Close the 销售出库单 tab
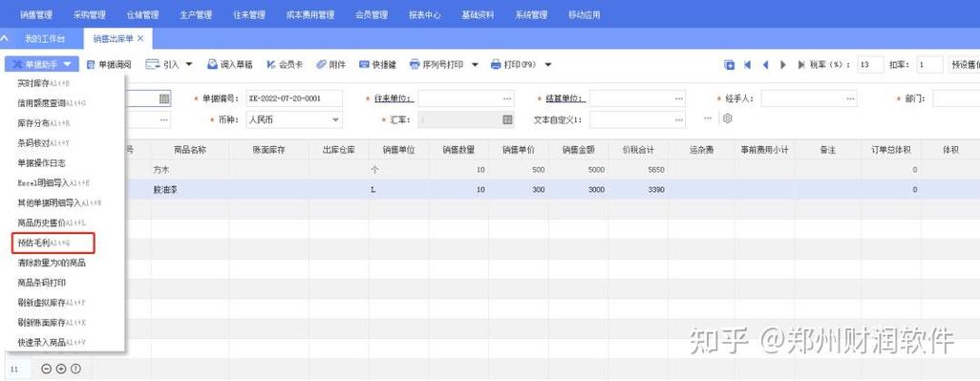The image size is (980, 381). pos(140,38)
